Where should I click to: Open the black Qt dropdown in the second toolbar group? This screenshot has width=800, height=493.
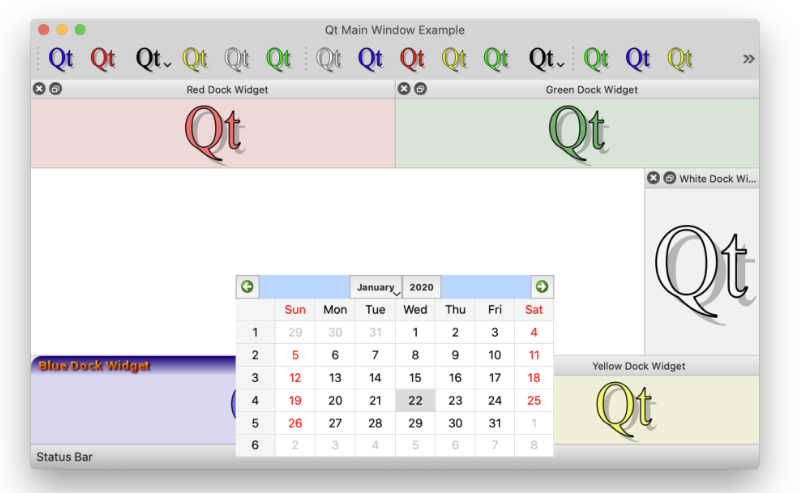[x=546, y=59]
